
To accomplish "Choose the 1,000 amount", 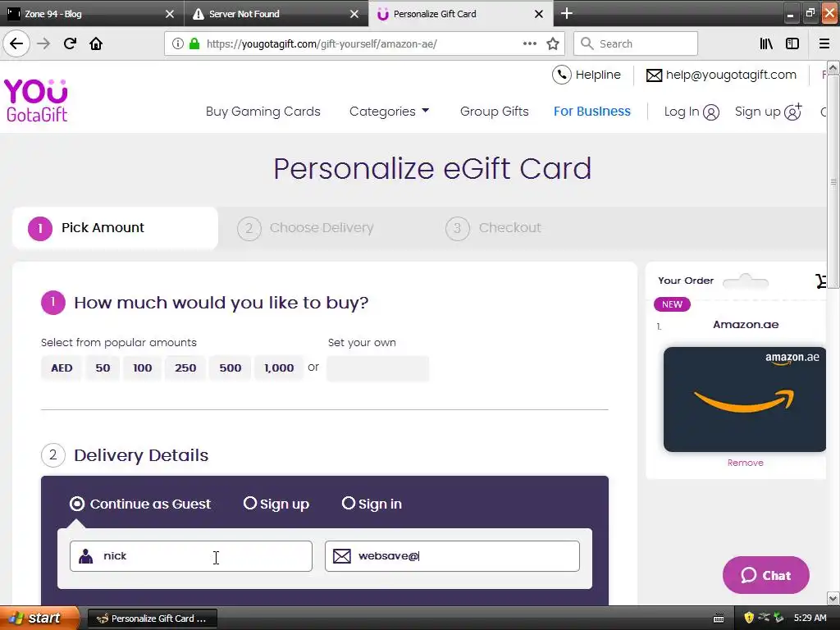I will pos(279,368).
